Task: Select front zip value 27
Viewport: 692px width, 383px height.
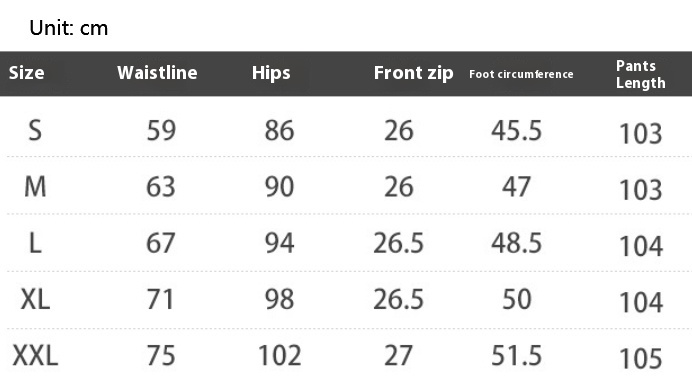Action: (399, 356)
